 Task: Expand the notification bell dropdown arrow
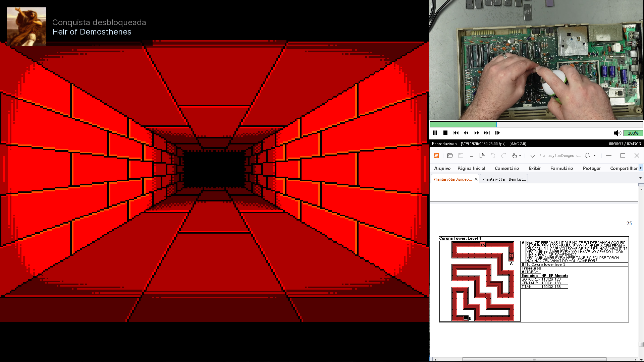click(x=595, y=156)
